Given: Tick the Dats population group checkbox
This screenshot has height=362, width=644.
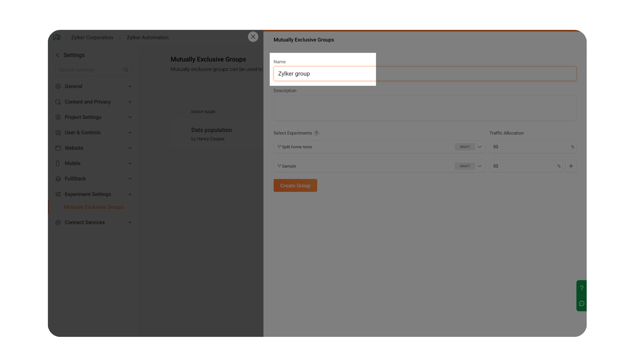Looking at the screenshot, I should pyautogui.click(x=181, y=134).
